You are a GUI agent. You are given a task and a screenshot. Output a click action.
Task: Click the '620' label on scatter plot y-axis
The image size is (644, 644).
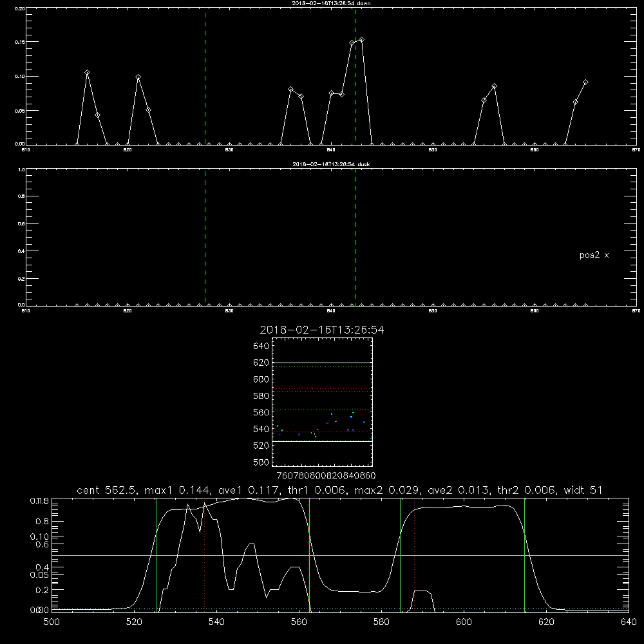[261, 363]
